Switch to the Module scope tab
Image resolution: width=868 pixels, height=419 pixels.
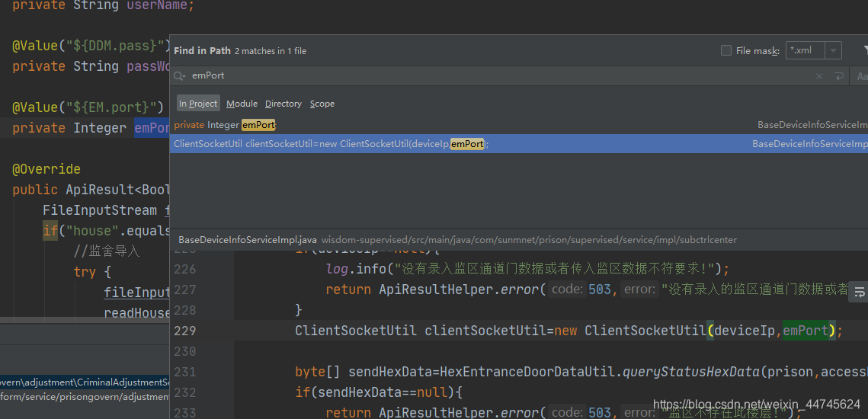(242, 104)
